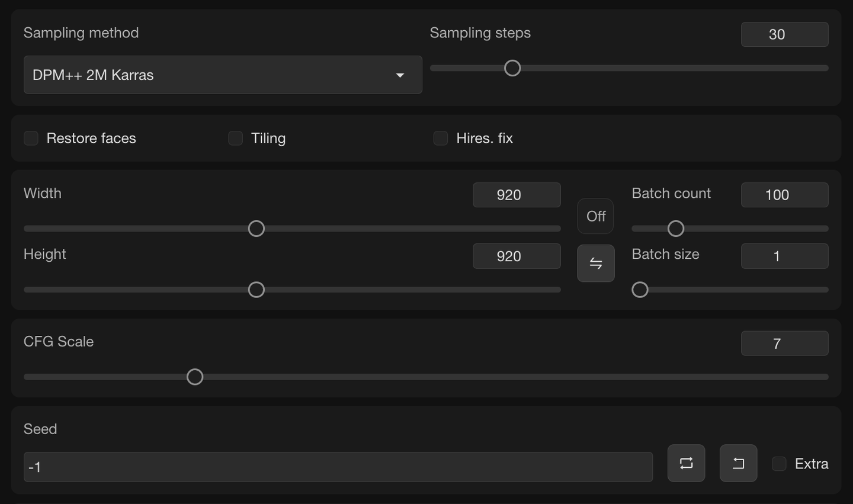853x504 pixels.
Task: Click the Batch size slider handle
Action: click(640, 290)
